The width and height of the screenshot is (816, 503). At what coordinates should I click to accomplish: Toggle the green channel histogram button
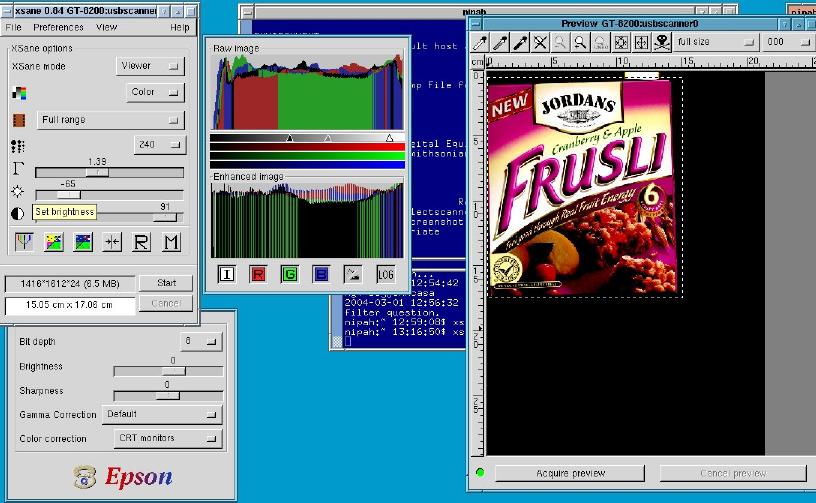[290, 274]
